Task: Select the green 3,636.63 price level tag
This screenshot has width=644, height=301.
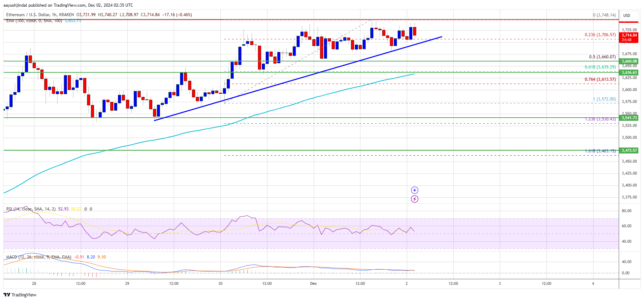Action: pyautogui.click(x=629, y=72)
